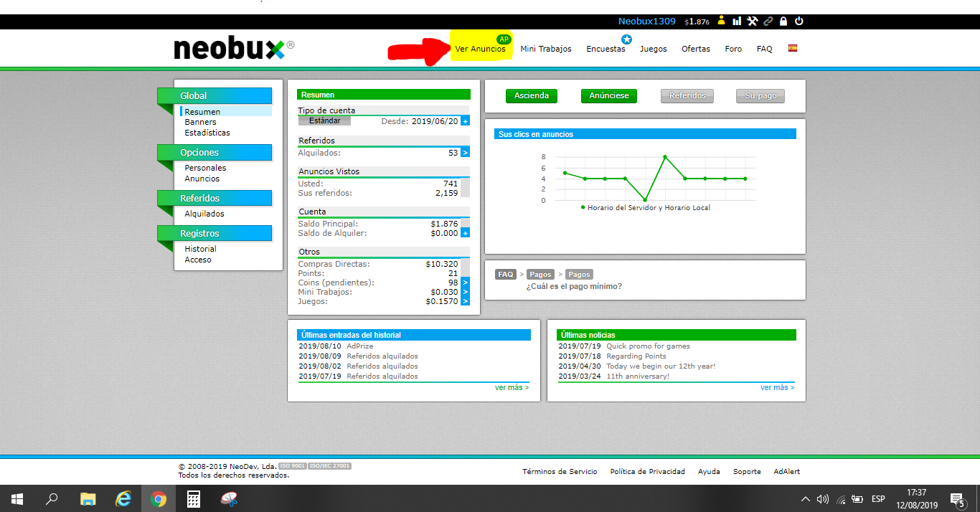This screenshot has width=980, height=512.
Task: Click the ISO/IEC 27001 badge in footer
Action: 330,466
